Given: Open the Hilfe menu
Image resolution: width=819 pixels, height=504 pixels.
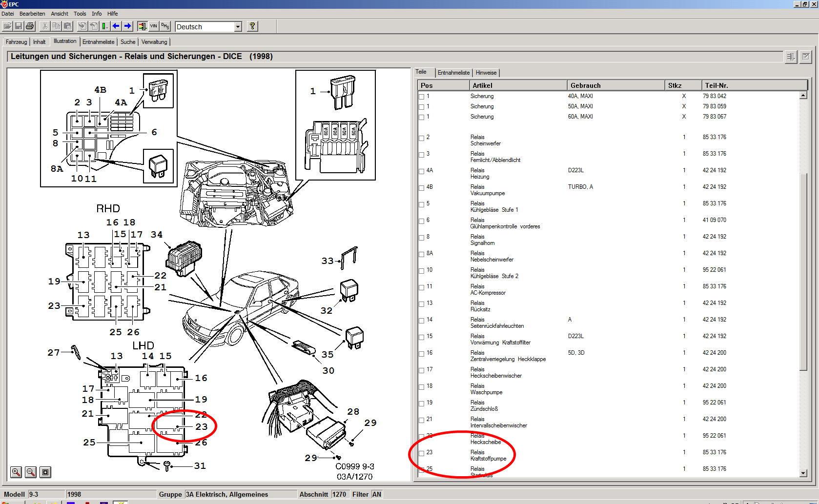Looking at the screenshot, I should pyautogui.click(x=113, y=14).
